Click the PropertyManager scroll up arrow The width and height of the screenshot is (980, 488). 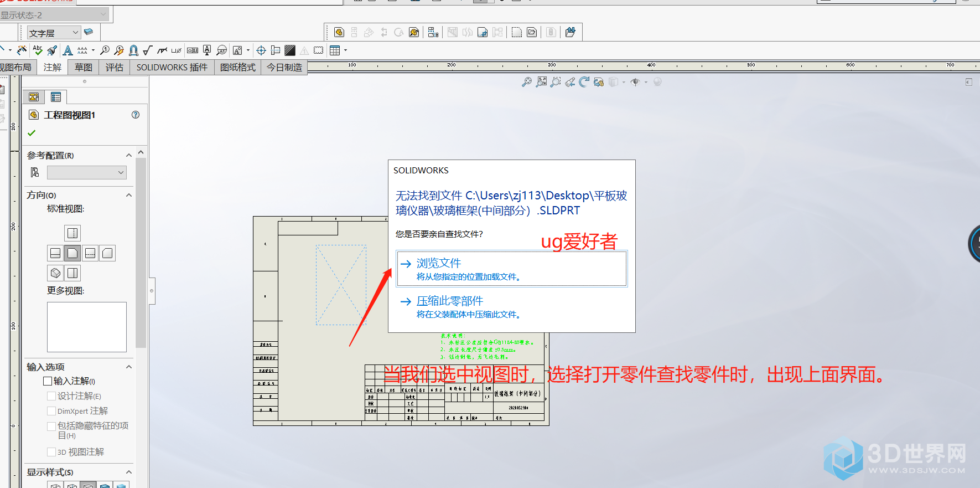141,152
